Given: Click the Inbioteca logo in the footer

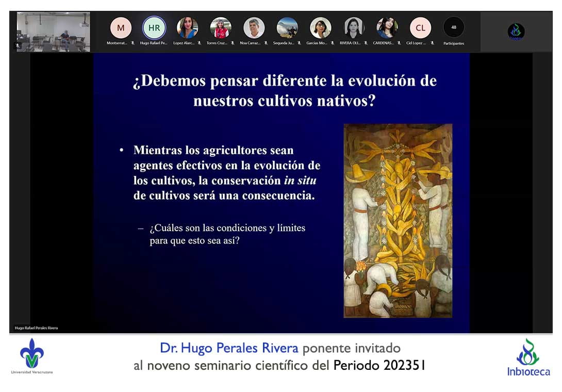Looking at the screenshot, I should click(528, 357).
